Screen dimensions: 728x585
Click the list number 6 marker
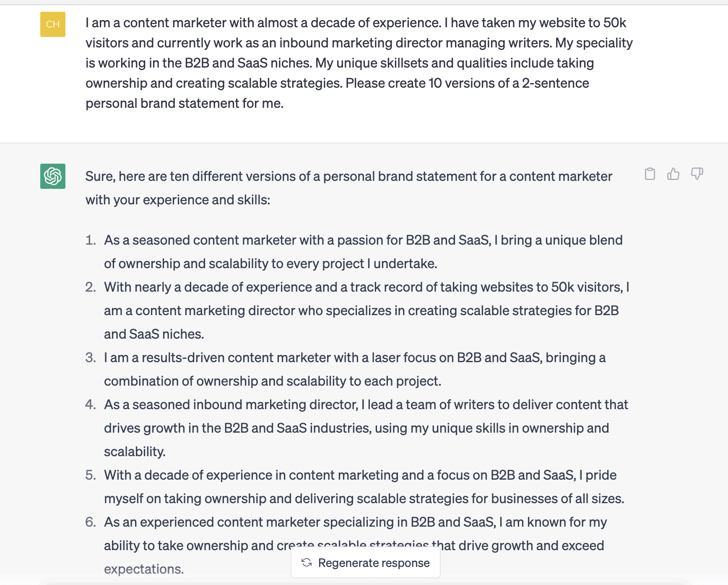pos(91,522)
